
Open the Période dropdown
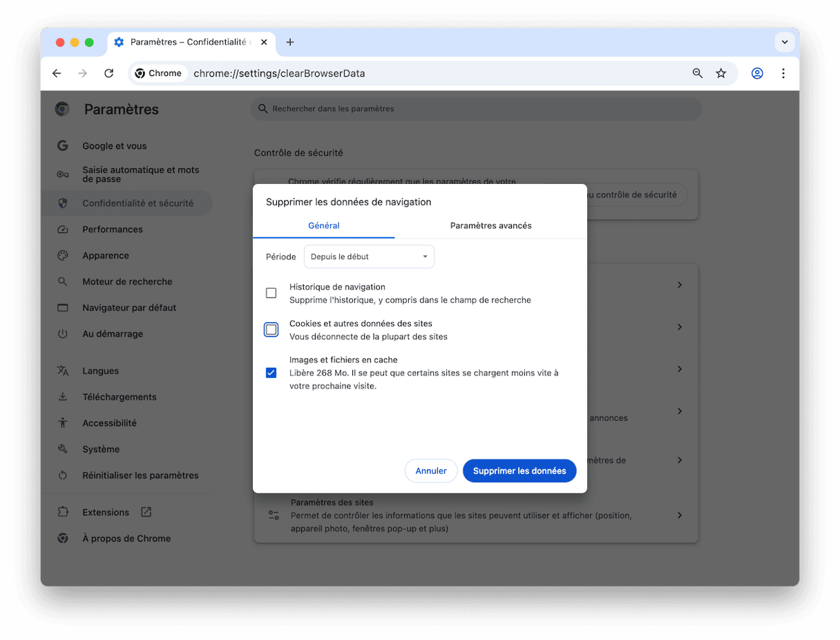369,256
